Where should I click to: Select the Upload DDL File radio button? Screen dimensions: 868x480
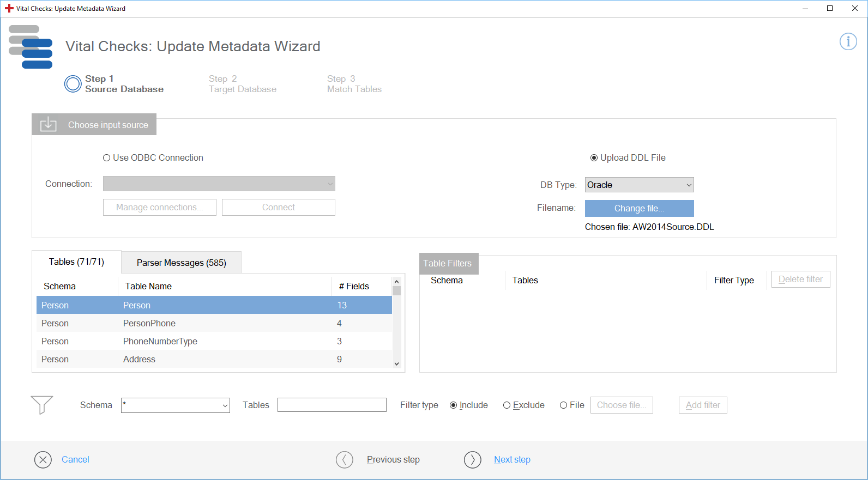tap(594, 158)
